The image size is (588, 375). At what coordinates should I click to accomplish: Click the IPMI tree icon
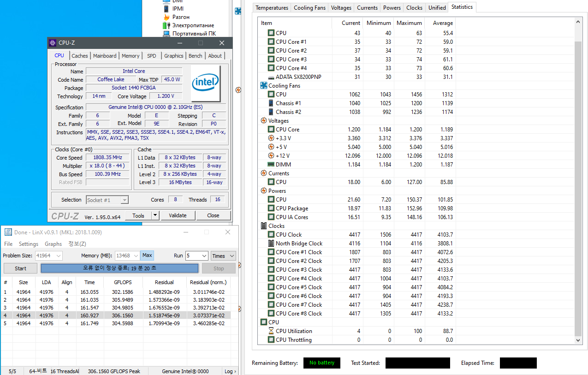click(166, 9)
